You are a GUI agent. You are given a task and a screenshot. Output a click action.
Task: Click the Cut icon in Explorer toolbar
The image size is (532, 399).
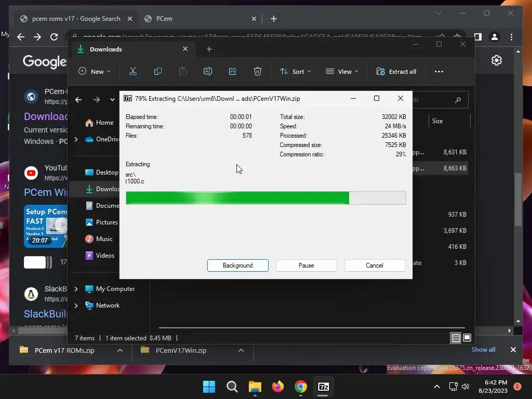(132, 72)
